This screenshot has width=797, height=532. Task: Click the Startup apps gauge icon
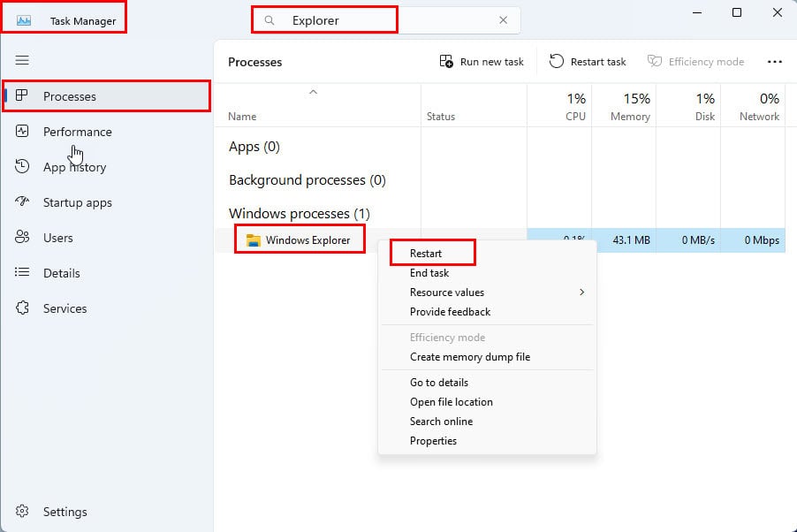point(22,201)
